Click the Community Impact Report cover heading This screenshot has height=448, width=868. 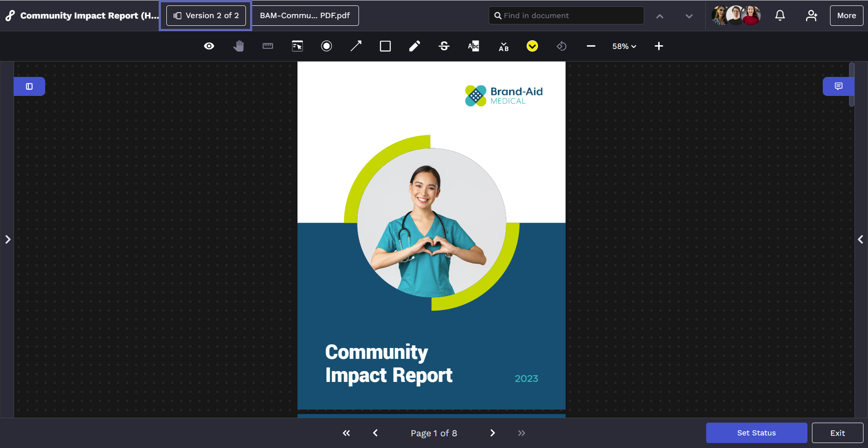389,364
